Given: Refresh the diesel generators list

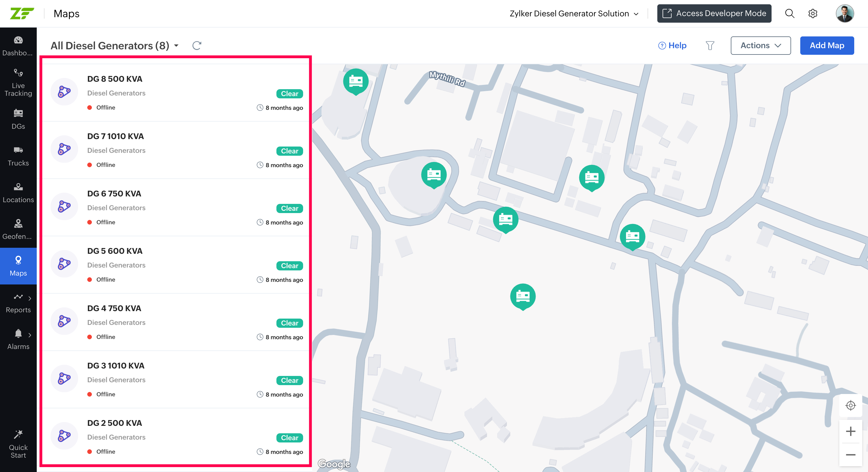Looking at the screenshot, I should [197, 45].
